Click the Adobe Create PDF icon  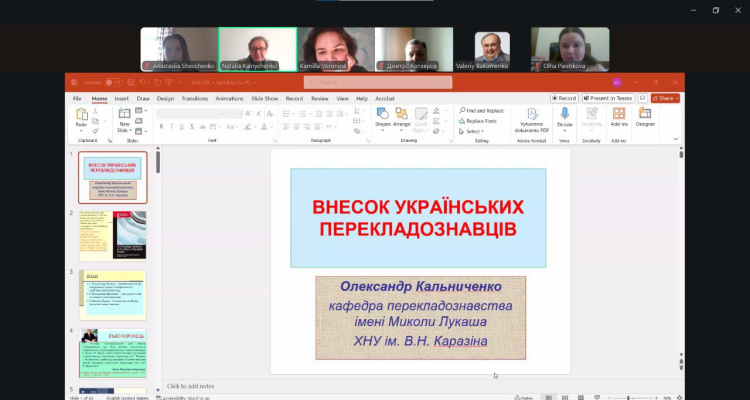[x=532, y=113]
